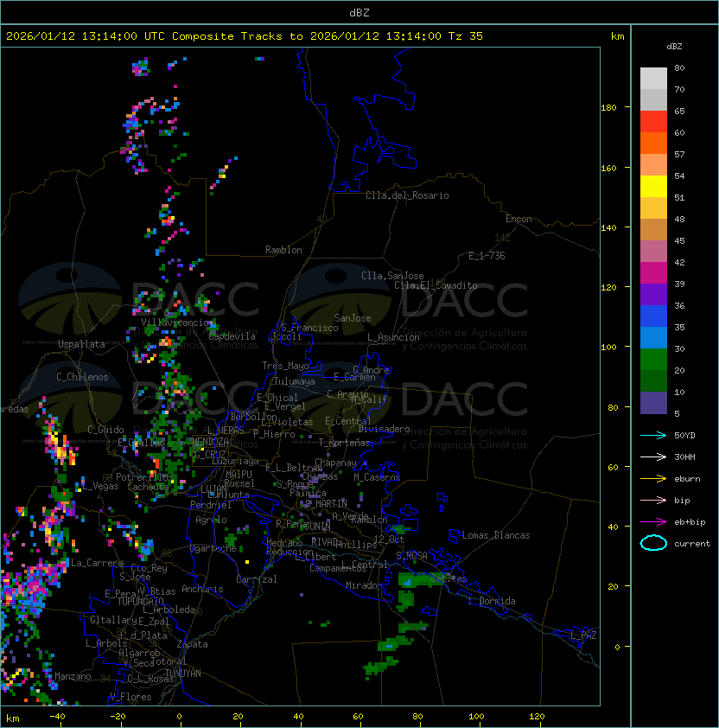Image resolution: width=719 pixels, height=728 pixels.
Task: Pick the green 30–20 dBZ swatch
Action: [x=653, y=360]
